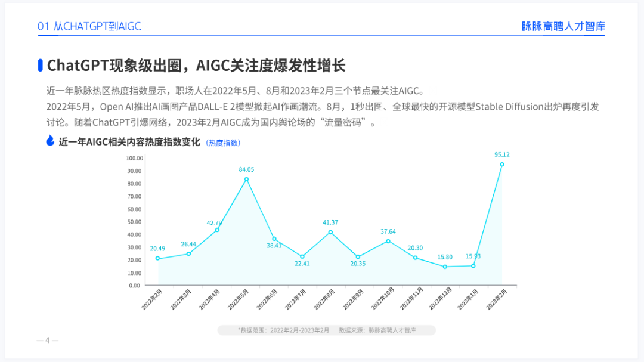Click the (热度指数) blue unit label
The width and height of the screenshot is (644, 362).
[x=223, y=143]
